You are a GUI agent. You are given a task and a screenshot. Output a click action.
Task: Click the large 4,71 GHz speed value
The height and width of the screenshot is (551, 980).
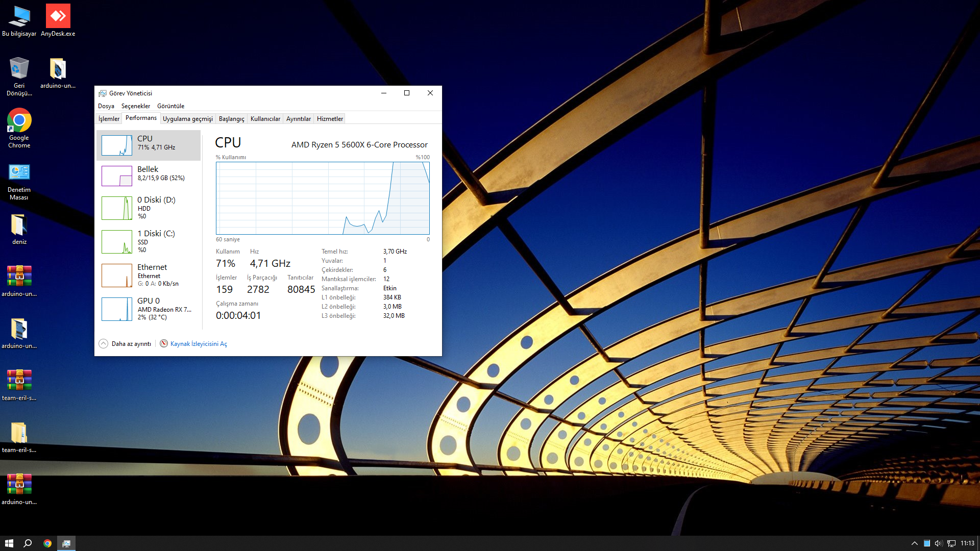[270, 263]
